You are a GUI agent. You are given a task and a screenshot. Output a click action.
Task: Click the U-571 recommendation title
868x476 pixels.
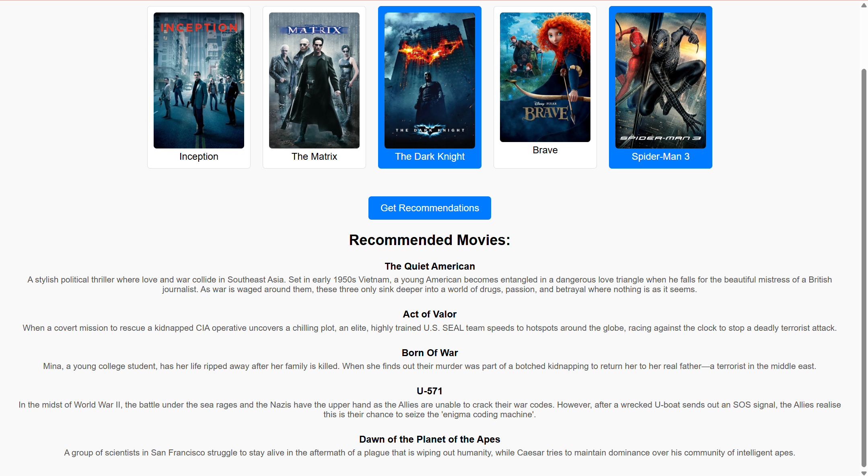(x=430, y=391)
